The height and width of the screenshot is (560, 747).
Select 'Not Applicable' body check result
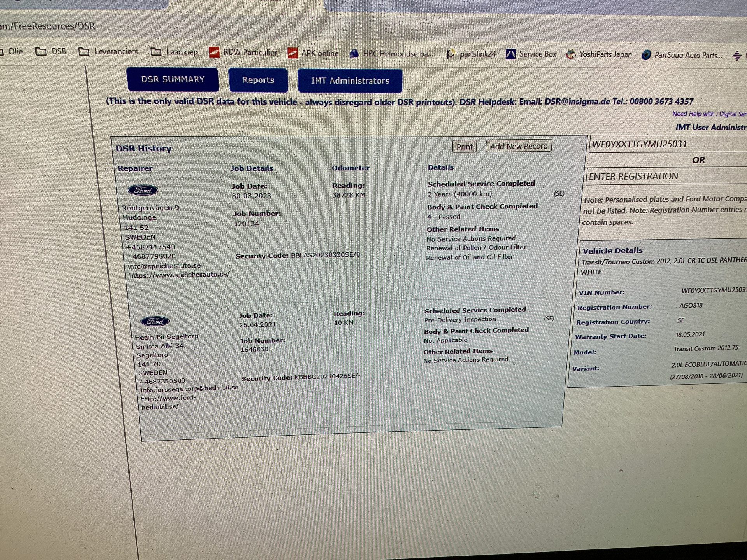[x=445, y=340]
